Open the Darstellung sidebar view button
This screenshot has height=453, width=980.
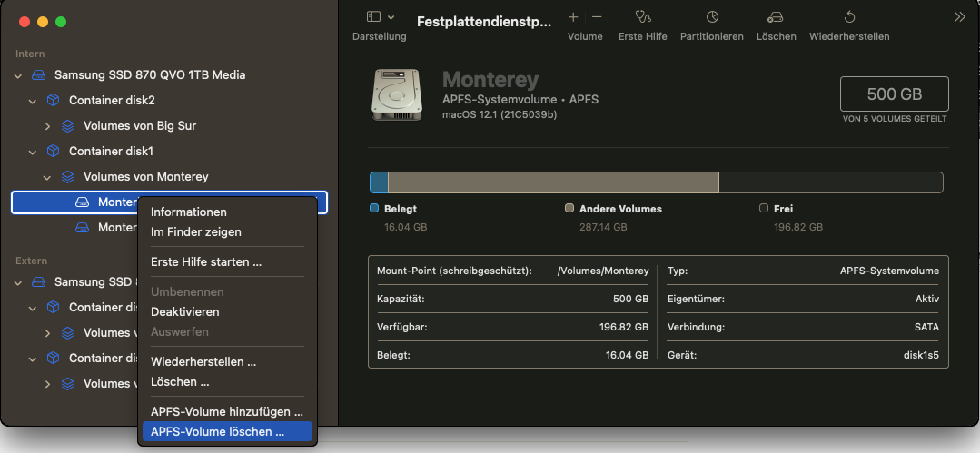click(373, 17)
